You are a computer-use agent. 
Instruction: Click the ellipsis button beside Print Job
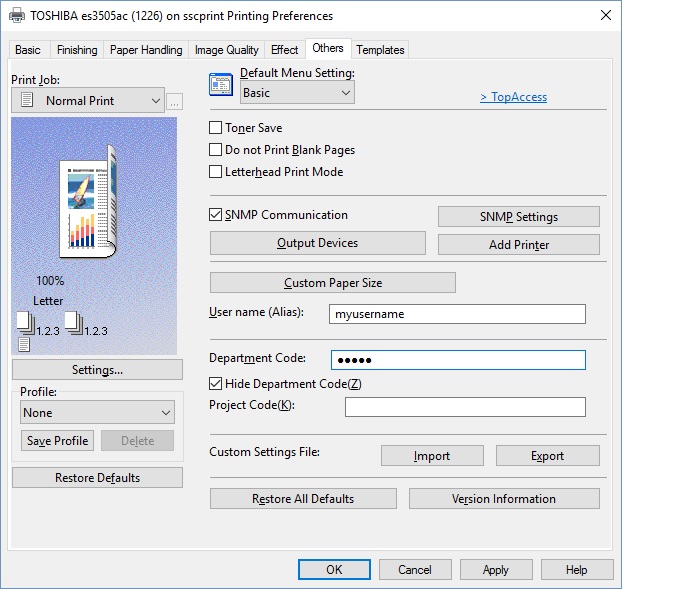[x=174, y=101]
